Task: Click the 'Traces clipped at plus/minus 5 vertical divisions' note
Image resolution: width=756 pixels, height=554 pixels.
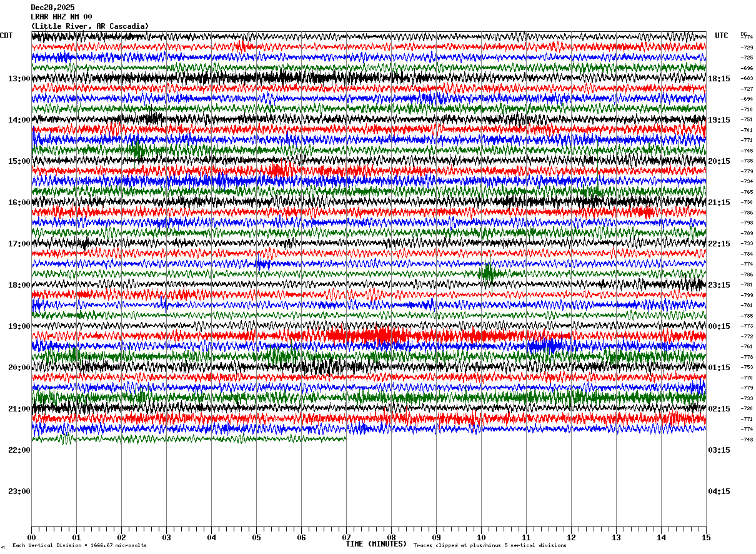Action: coord(490,546)
